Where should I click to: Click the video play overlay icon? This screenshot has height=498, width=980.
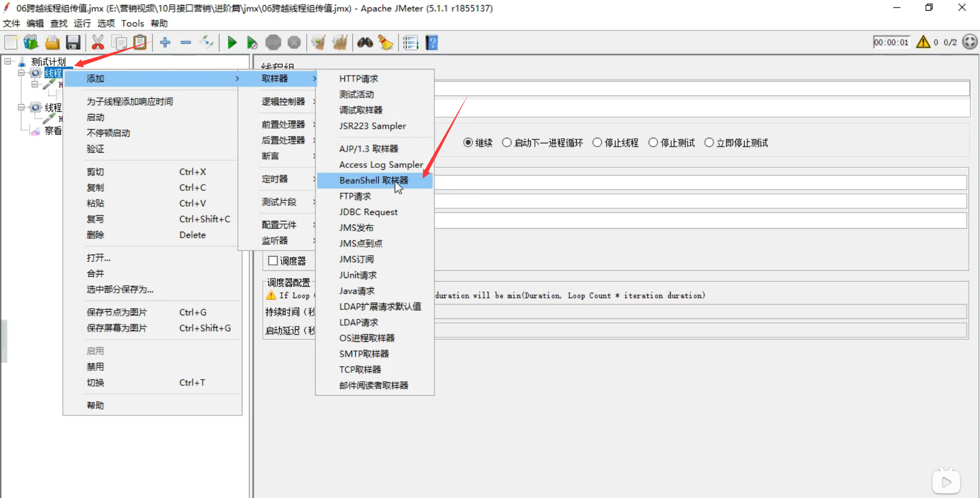point(946,482)
